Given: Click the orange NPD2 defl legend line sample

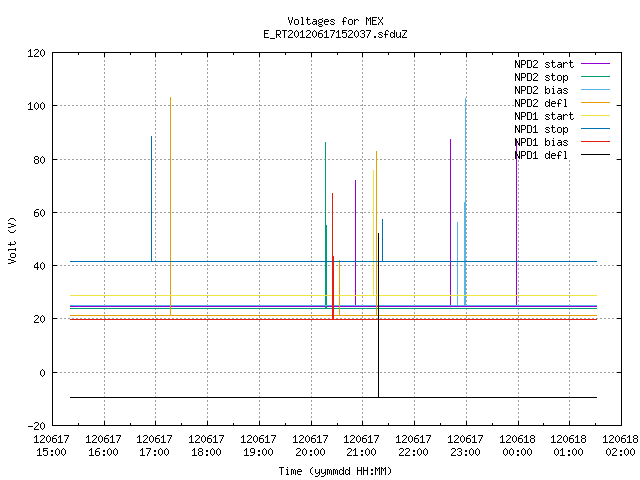Looking at the screenshot, I should (596, 102).
